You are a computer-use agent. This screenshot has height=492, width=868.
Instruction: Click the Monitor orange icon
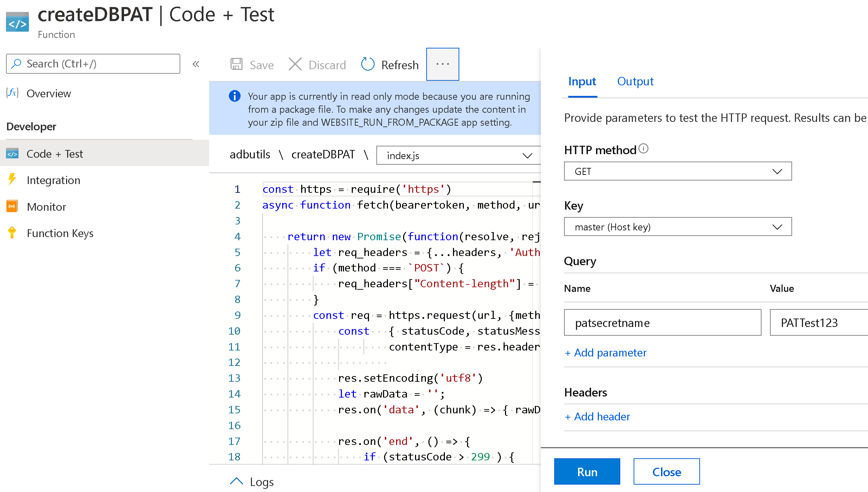click(12, 206)
